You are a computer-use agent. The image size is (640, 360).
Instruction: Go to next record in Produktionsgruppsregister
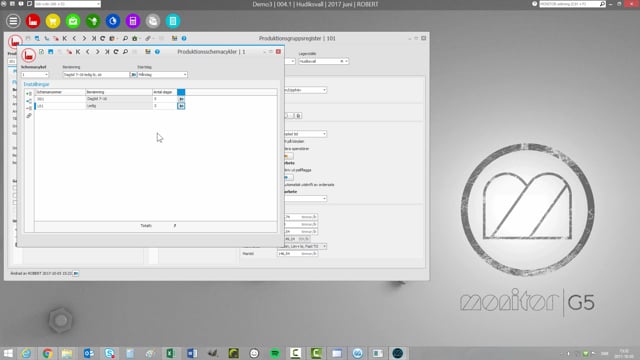[84, 38]
